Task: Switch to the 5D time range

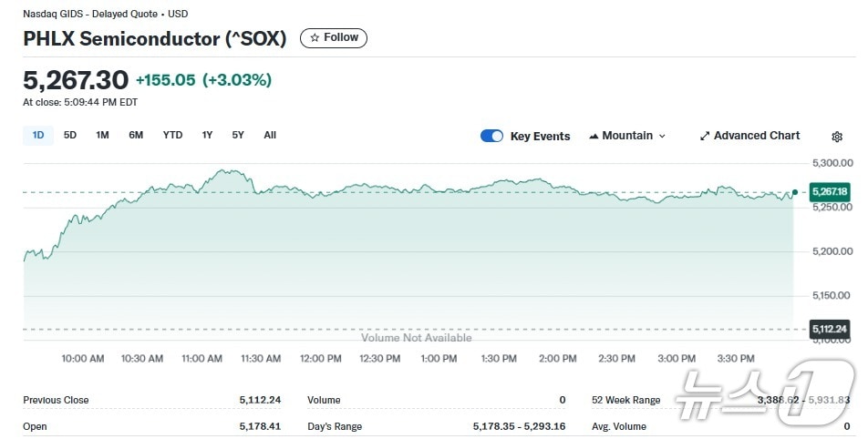Action: click(70, 135)
